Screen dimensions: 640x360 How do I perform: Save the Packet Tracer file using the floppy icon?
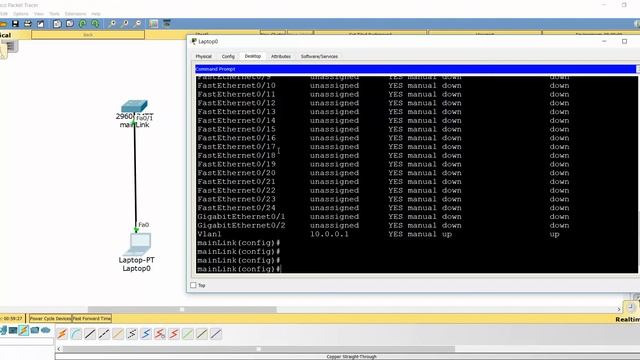click(15, 24)
